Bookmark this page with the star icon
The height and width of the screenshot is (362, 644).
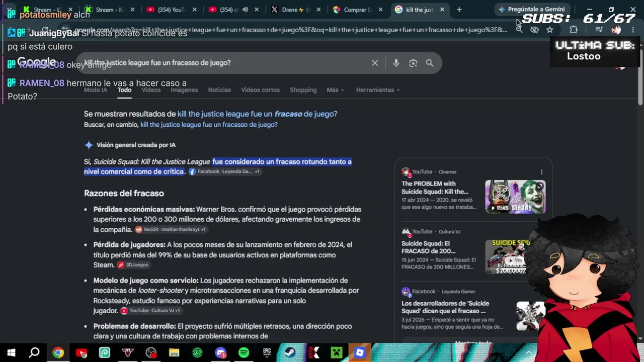pyautogui.click(x=550, y=30)
